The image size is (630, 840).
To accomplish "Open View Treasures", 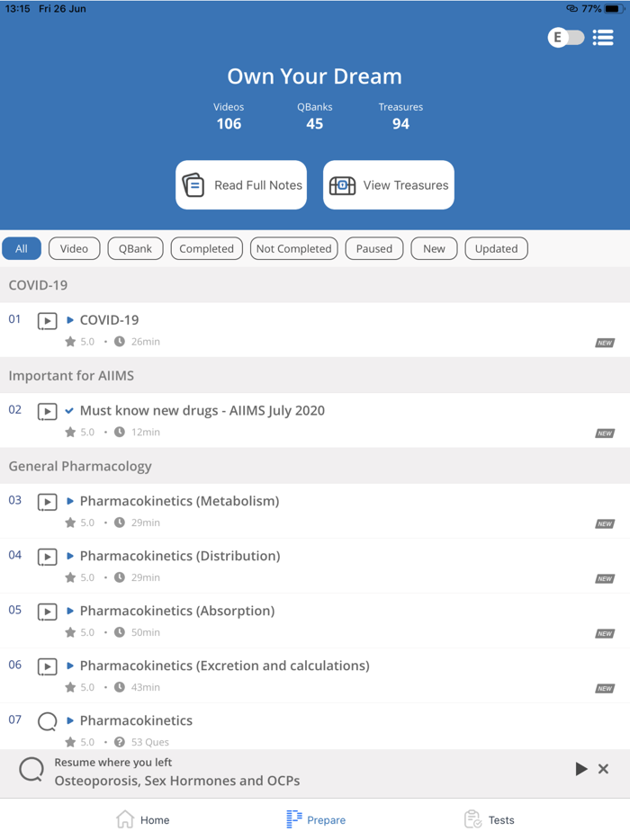I will pos(389,185).
